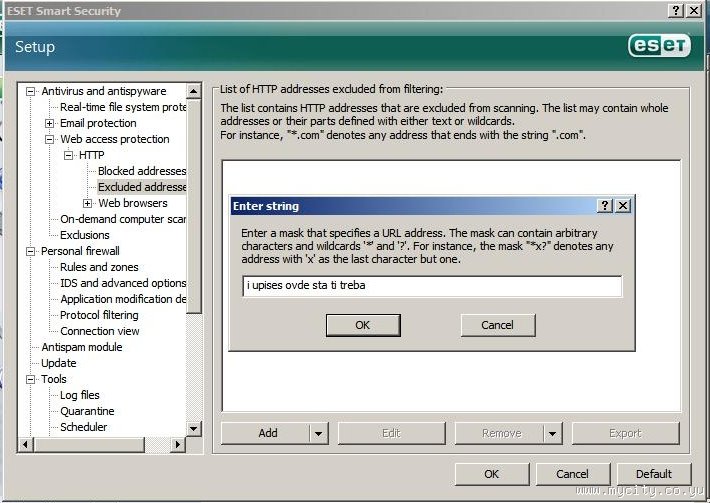The image size is (710, 503).
Task: Click the tree vertical scrollbar thumb
Action: click(x=194, y=206)
